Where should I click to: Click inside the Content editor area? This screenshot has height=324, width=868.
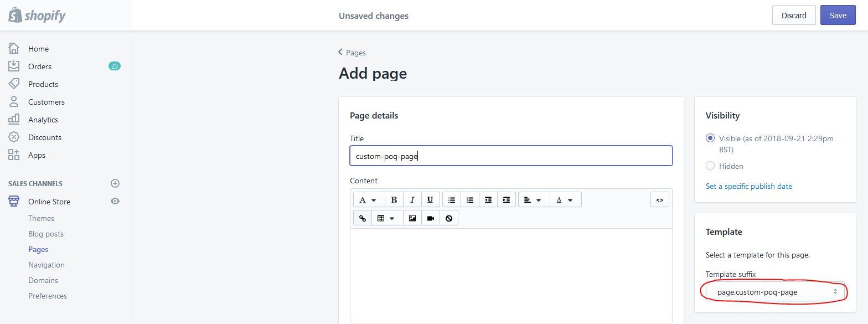[x=511, y=275]
